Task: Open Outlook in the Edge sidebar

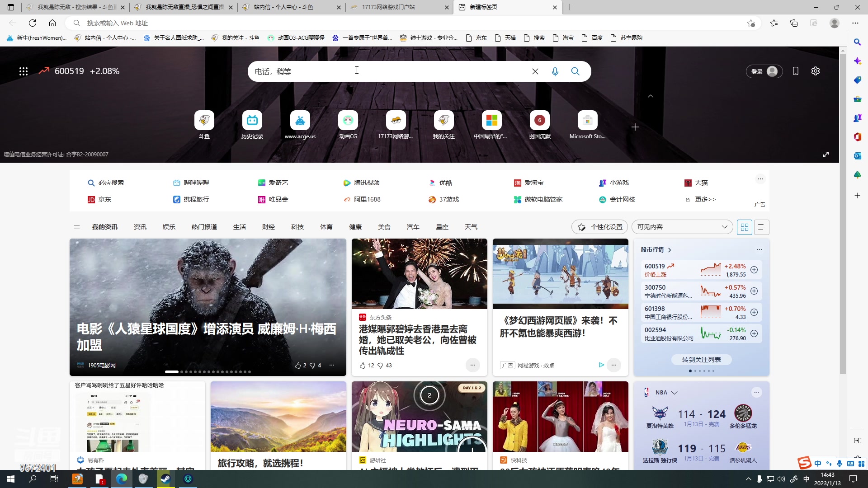Action: 857,156
